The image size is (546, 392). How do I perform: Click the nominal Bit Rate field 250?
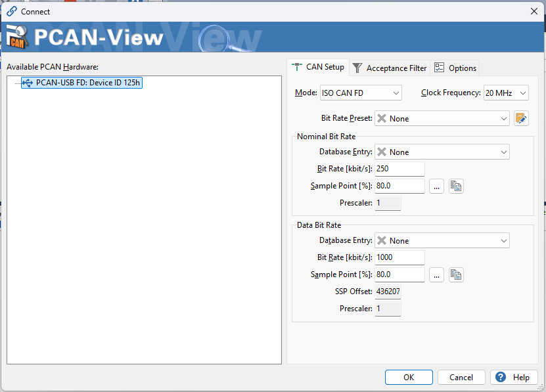tap(399, 169)
